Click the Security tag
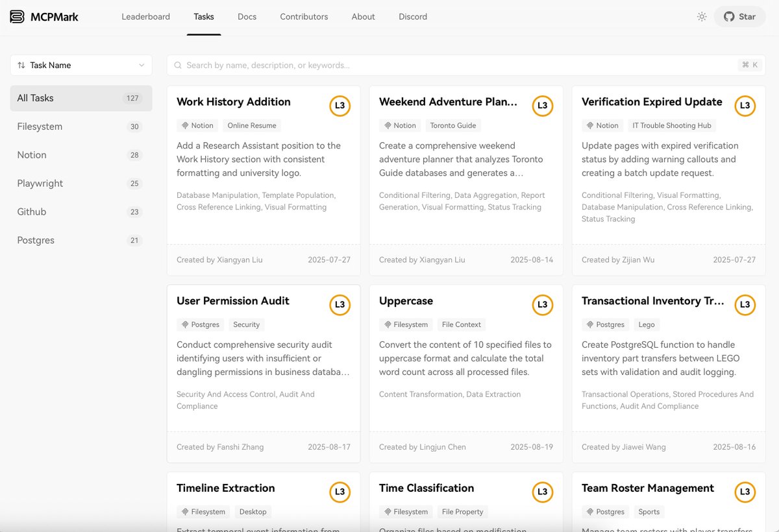Screen dimensions: 779x532 click(x=247, y=324)
